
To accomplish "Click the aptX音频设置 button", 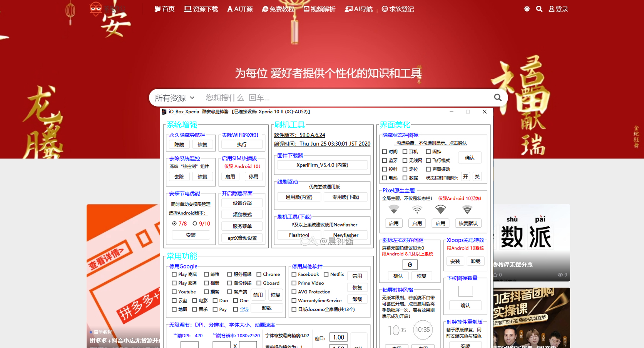I will (242, 238).
